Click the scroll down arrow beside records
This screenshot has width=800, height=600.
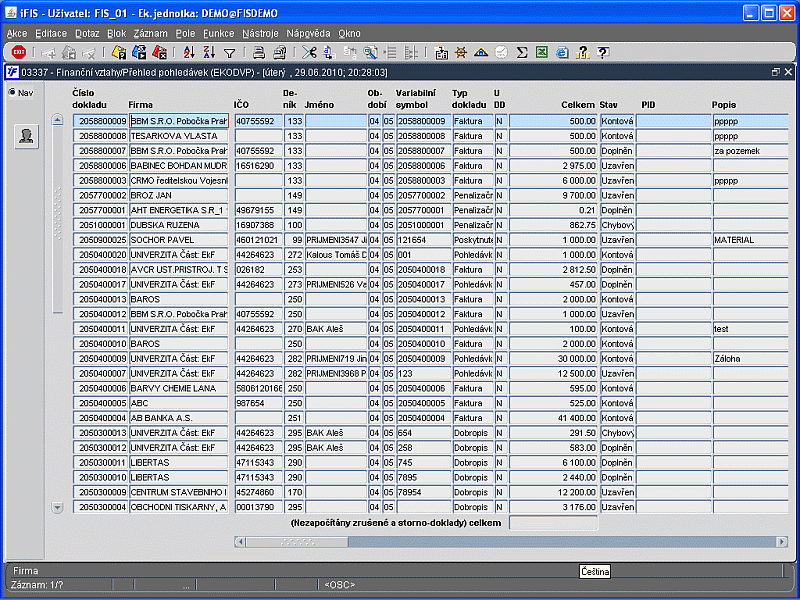pyautogui.click(x=57, y=508)
